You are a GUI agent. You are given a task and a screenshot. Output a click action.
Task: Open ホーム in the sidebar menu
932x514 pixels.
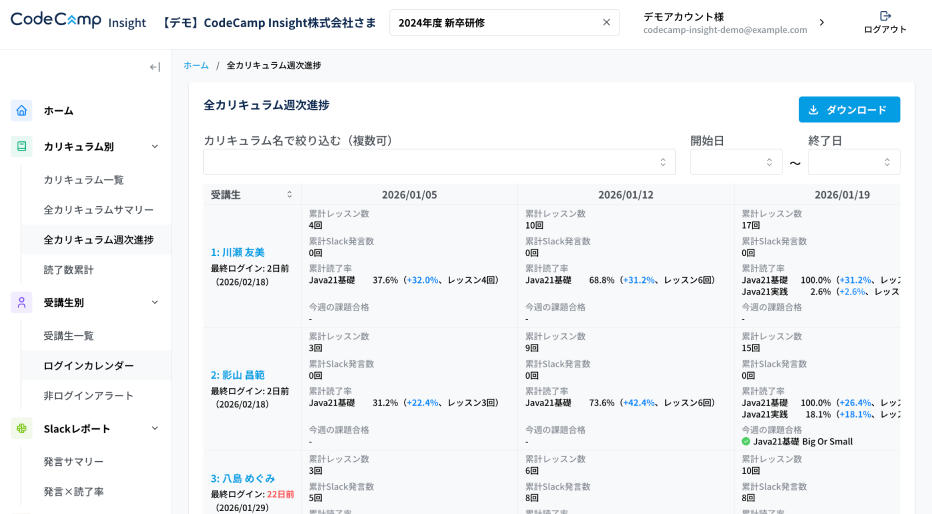(58, 111)
